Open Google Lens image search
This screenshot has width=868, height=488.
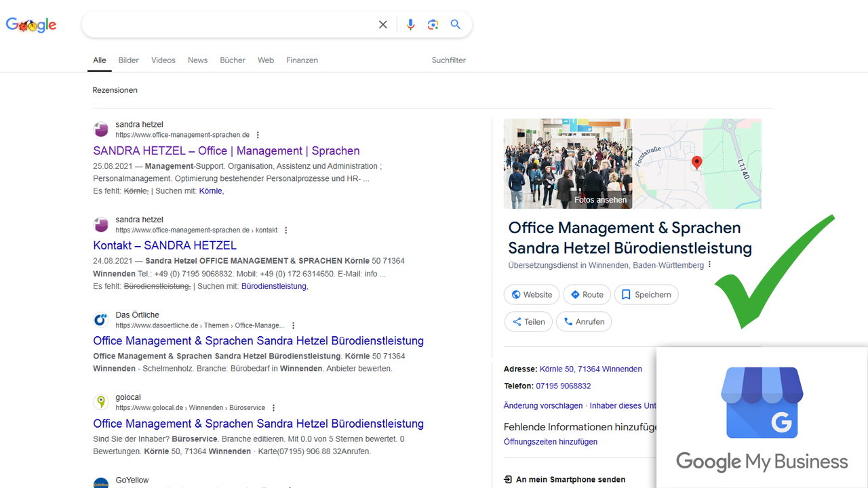(x=433, y=24)
